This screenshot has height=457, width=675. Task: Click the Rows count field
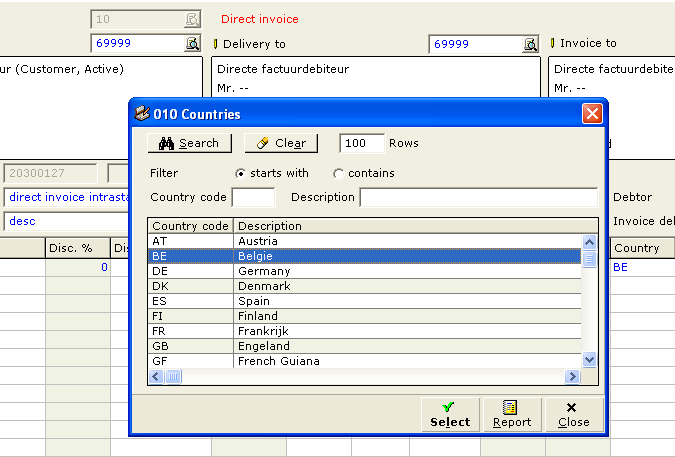(361, 143)
